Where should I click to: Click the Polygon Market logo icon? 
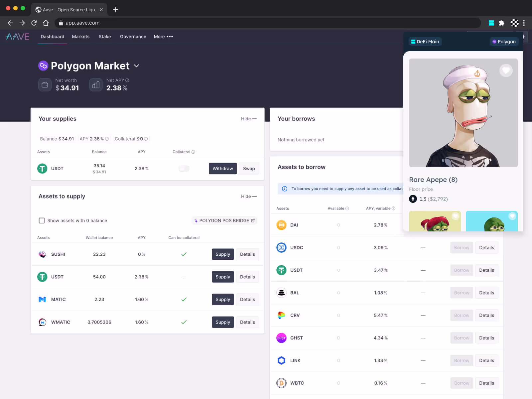click(43, 66)
